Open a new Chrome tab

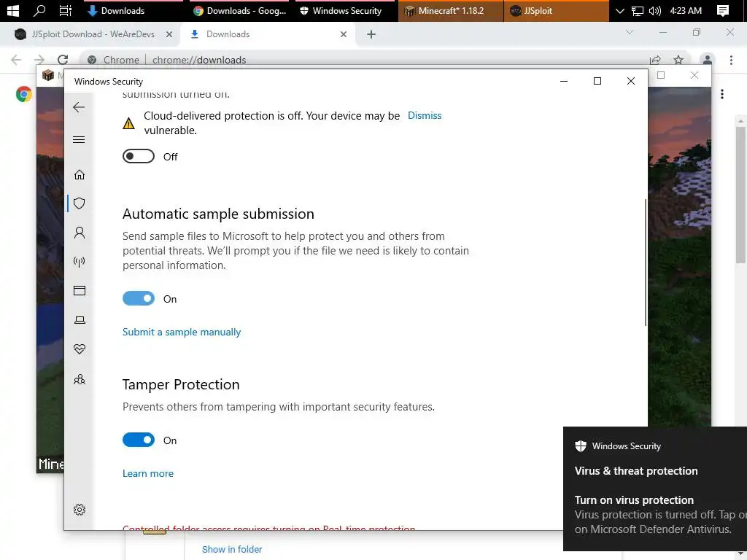click(x=371, y=34)
